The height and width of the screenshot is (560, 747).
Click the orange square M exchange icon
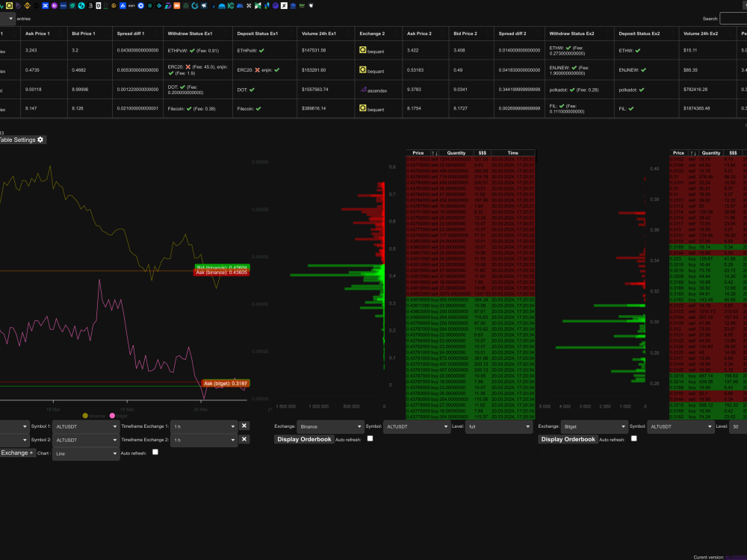[x=177, y=6]
